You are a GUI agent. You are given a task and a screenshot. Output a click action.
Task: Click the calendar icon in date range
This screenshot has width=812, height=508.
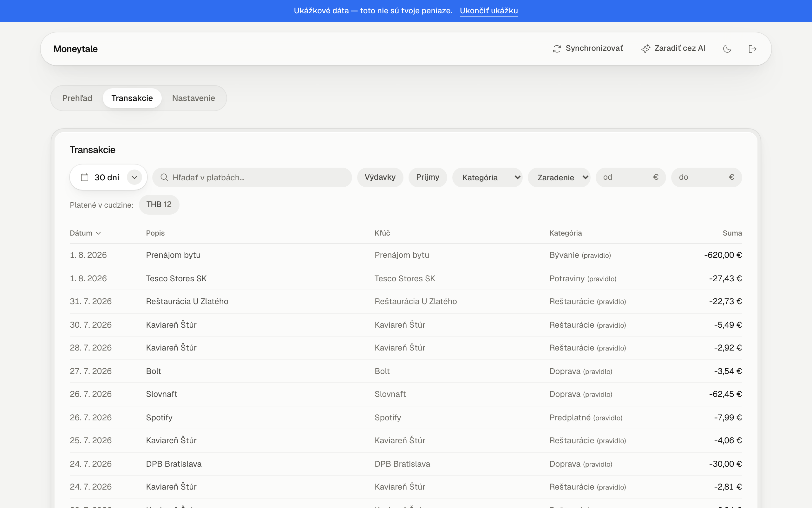pos(85,177)
